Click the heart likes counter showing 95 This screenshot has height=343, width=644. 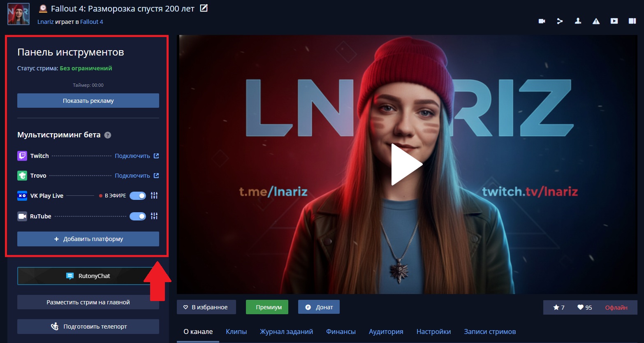click(584, 308)
